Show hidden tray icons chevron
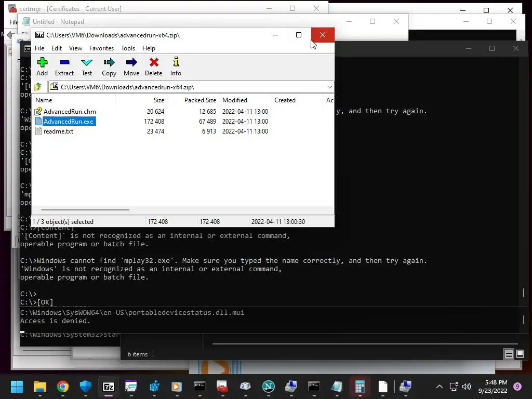This screenshot has height=399, width=532. pyautogui.click(x=440, y=387)
